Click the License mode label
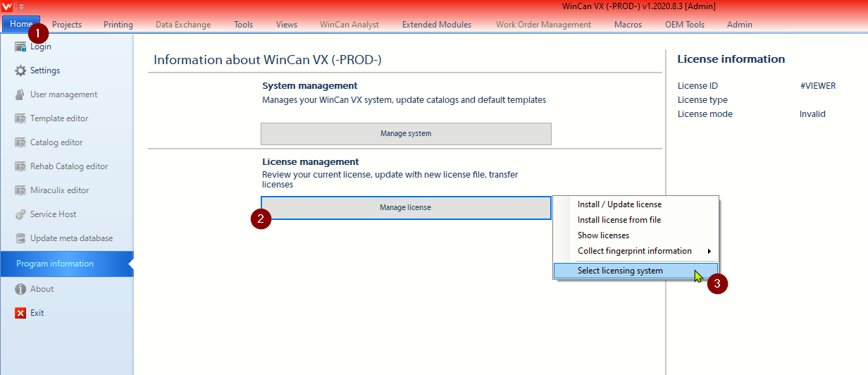The width and height of the screenshot is (868, 375). [705, 114]
